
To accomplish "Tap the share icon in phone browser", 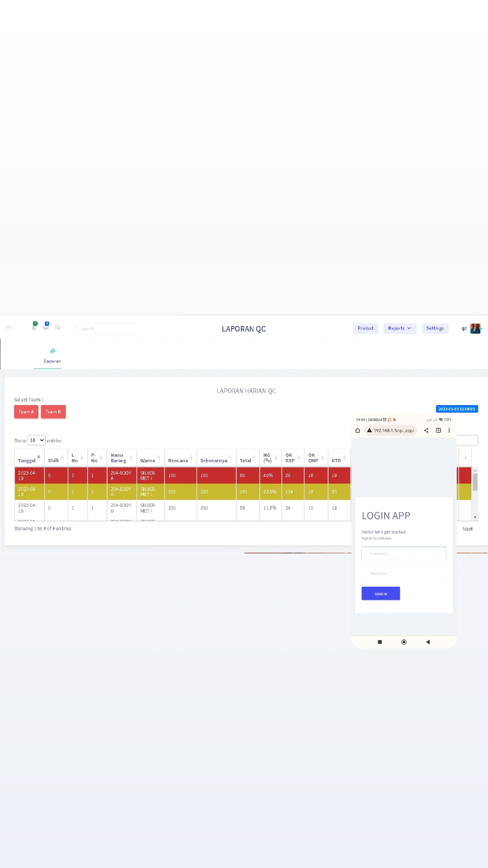I will coord(426,430).
